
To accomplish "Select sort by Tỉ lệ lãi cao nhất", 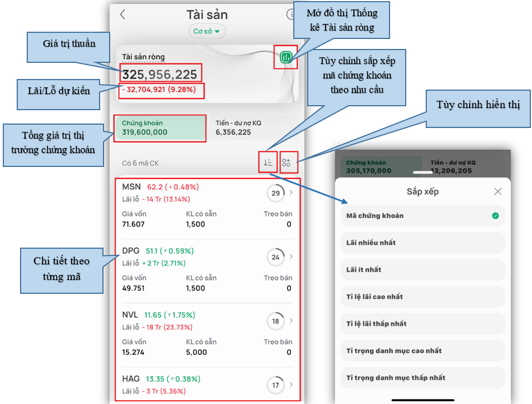I will [x=423, y=297].
